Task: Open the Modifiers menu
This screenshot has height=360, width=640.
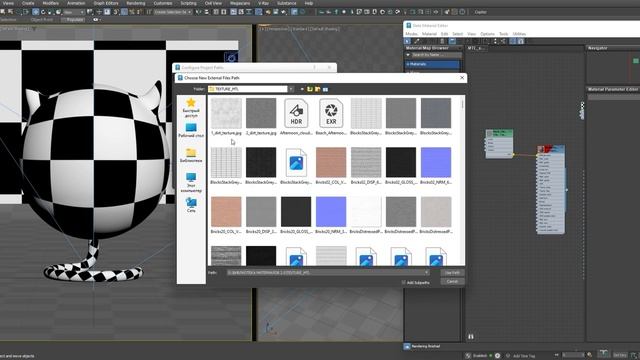Action: 51,3
